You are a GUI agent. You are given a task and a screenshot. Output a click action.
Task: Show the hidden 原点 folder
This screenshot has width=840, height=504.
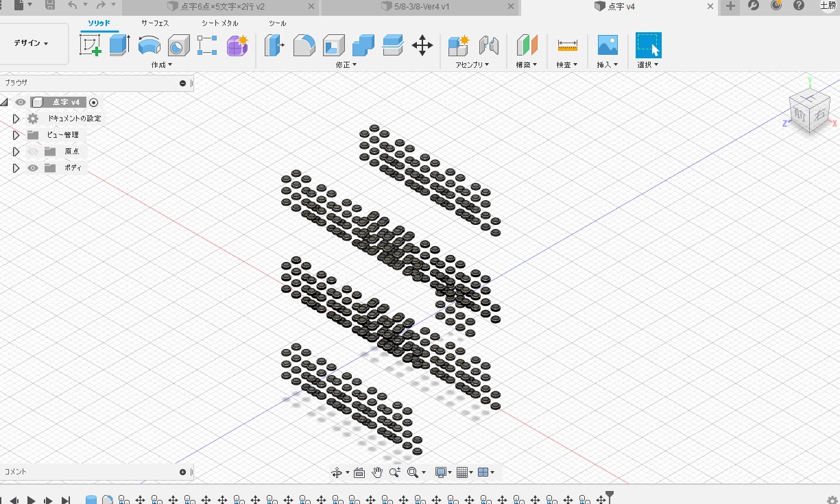coord(32,152)
